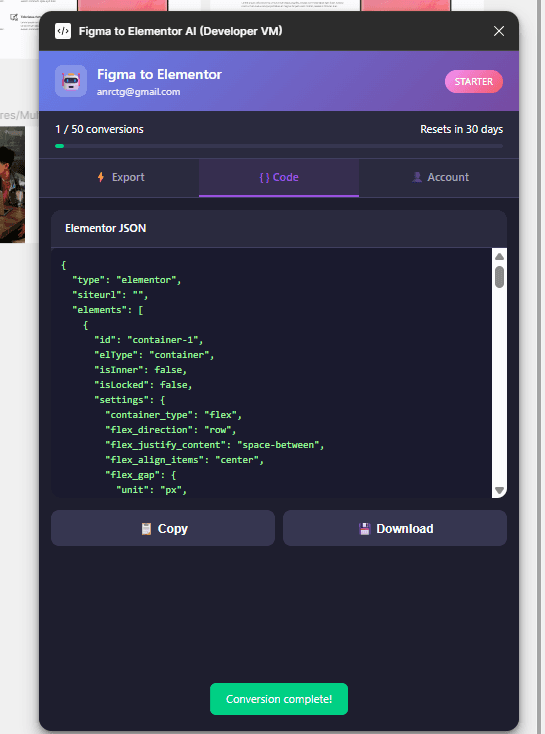Screen dimensions: 545x734
Task: Click the "settings": { code line
Action: pos(130,400)
